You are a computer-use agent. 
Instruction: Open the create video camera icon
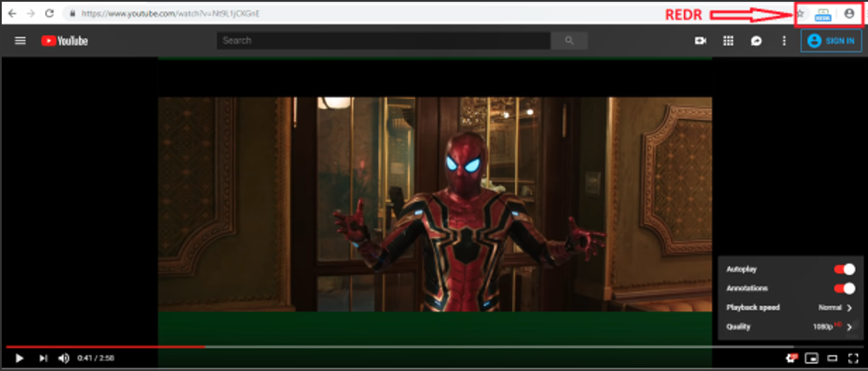(x=700, y=41)
